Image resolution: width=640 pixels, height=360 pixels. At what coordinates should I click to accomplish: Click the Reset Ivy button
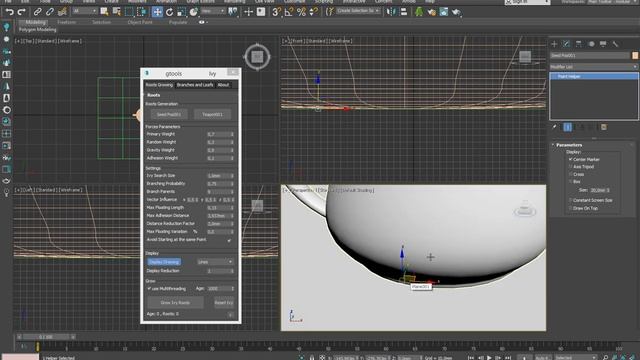click(224, 302)
